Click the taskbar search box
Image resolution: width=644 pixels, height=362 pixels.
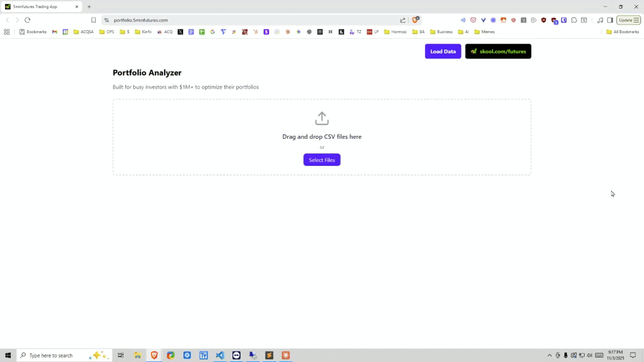click(x=64, y=355)
